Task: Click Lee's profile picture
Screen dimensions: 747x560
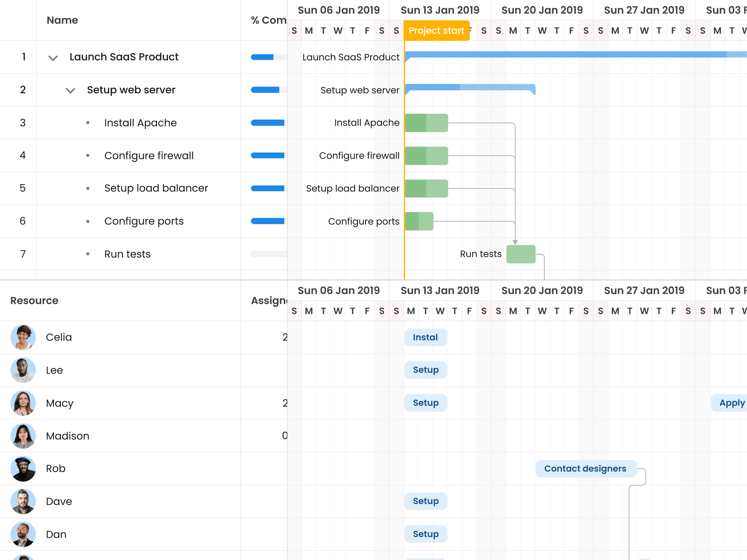Action: pos(23,370)
